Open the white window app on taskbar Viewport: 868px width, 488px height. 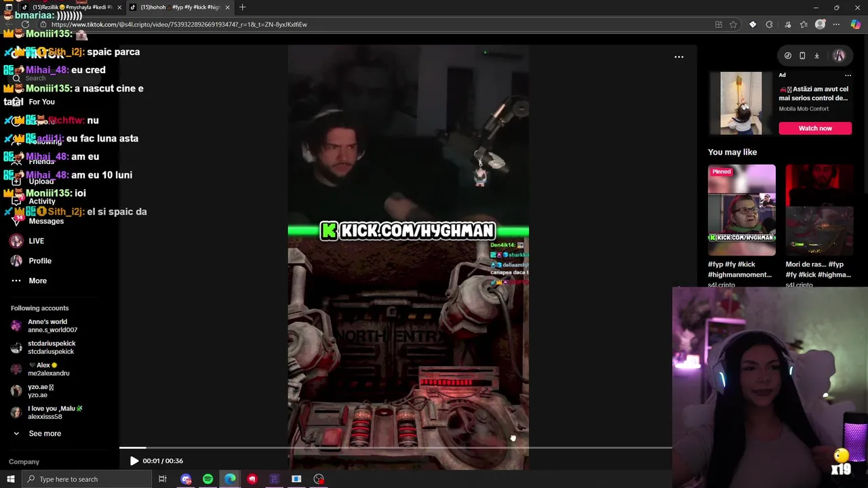(296, 479)
